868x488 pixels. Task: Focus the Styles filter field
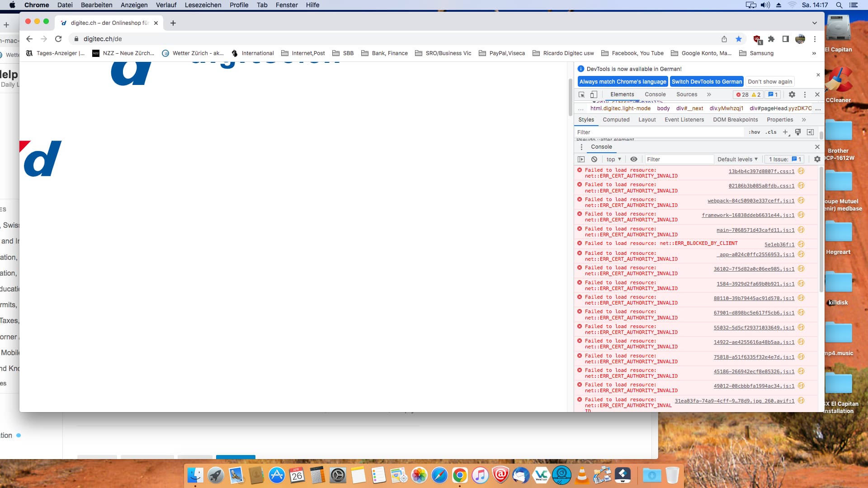click(x=659, y=132)
